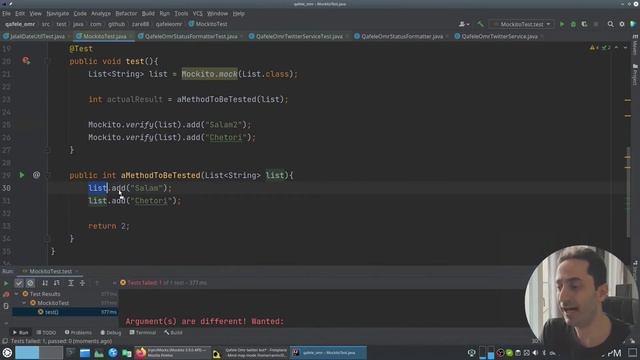This screenshot has height=360, width=640.
Task: Click "Arguments are different! Wanted:" error text
Action: point(204,321)
